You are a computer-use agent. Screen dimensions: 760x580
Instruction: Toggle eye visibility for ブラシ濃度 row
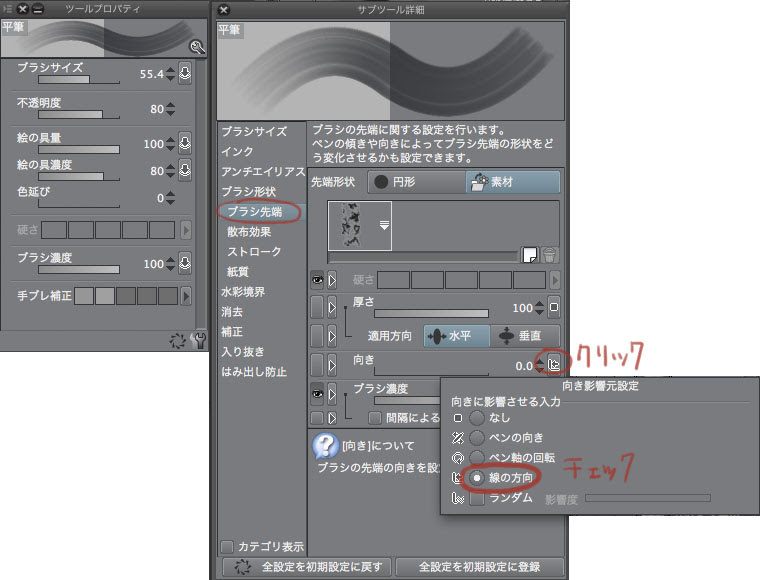pos(317,393)
